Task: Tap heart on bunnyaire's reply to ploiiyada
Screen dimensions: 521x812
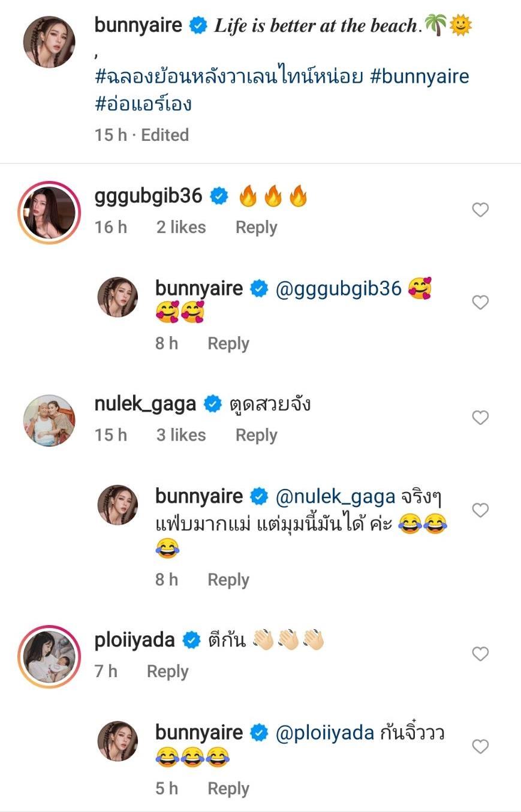Action: 480,746
